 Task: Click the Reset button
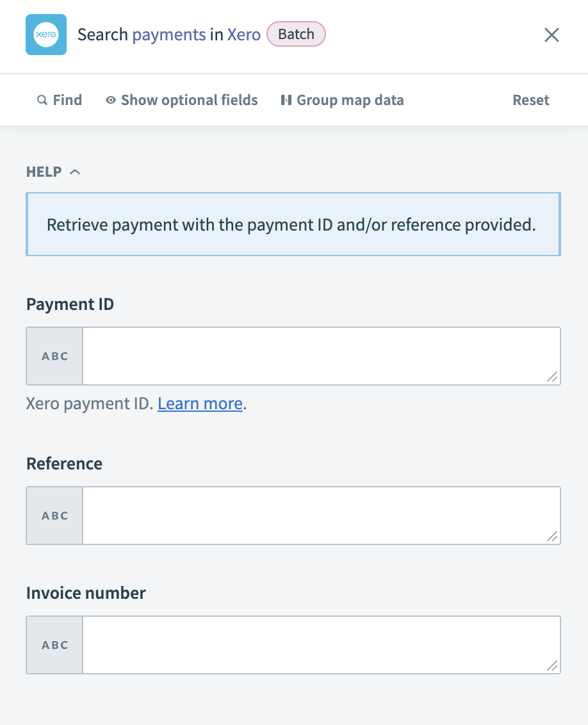coord(530,100)
